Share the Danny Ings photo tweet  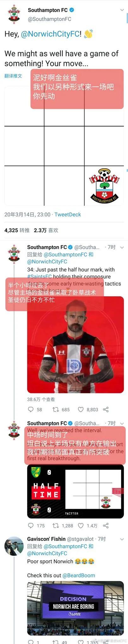[106, 410]
